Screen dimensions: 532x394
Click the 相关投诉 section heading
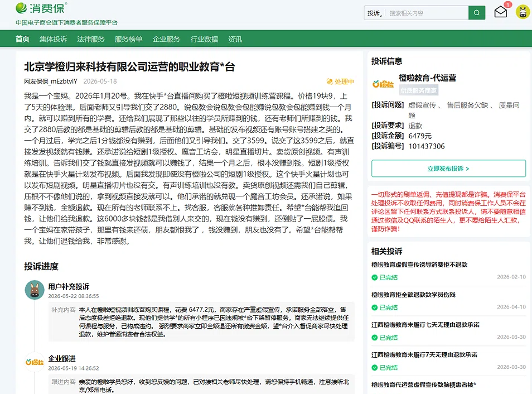click(387, 251)
